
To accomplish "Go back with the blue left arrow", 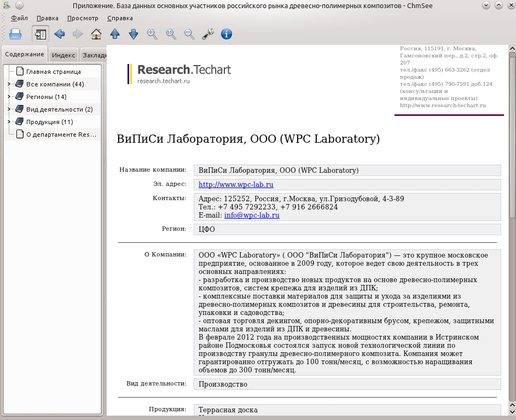I will click(x=59, y=34).
